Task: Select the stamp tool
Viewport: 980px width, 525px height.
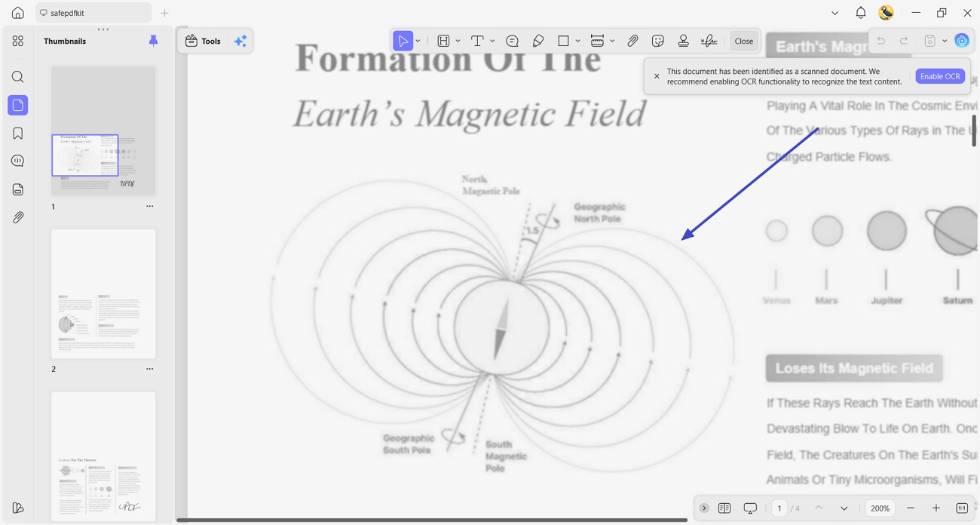Action: tap(683, 41)
